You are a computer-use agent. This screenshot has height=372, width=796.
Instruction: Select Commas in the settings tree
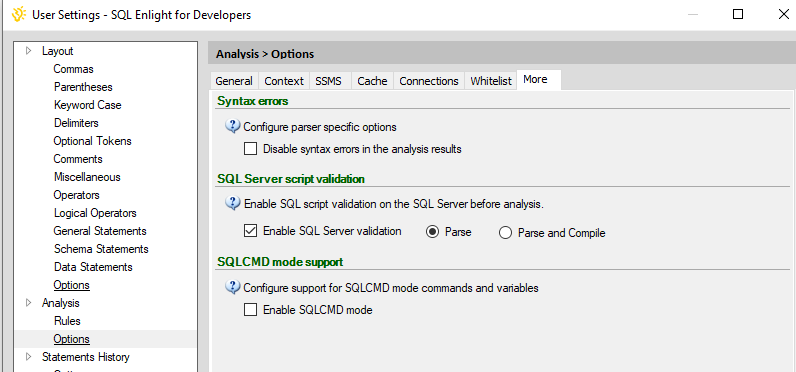(74, 69)
